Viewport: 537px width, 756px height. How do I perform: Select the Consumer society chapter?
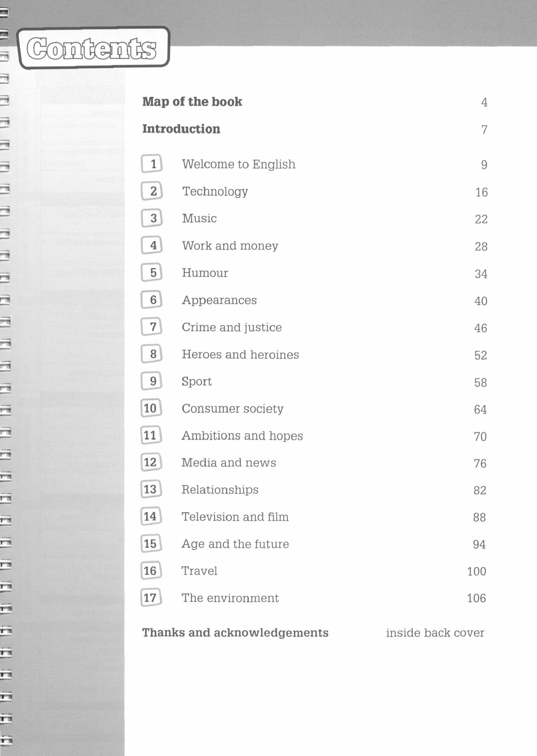232,409
